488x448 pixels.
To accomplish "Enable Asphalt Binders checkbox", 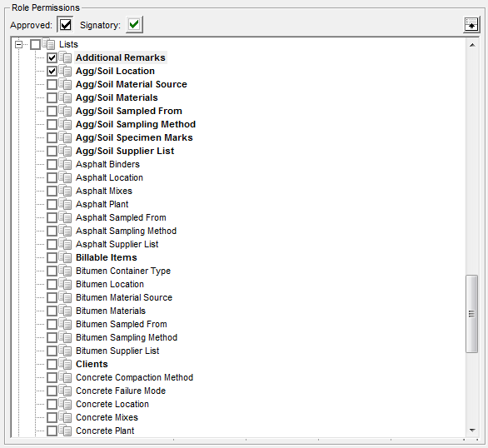I will tap(52, 165).
